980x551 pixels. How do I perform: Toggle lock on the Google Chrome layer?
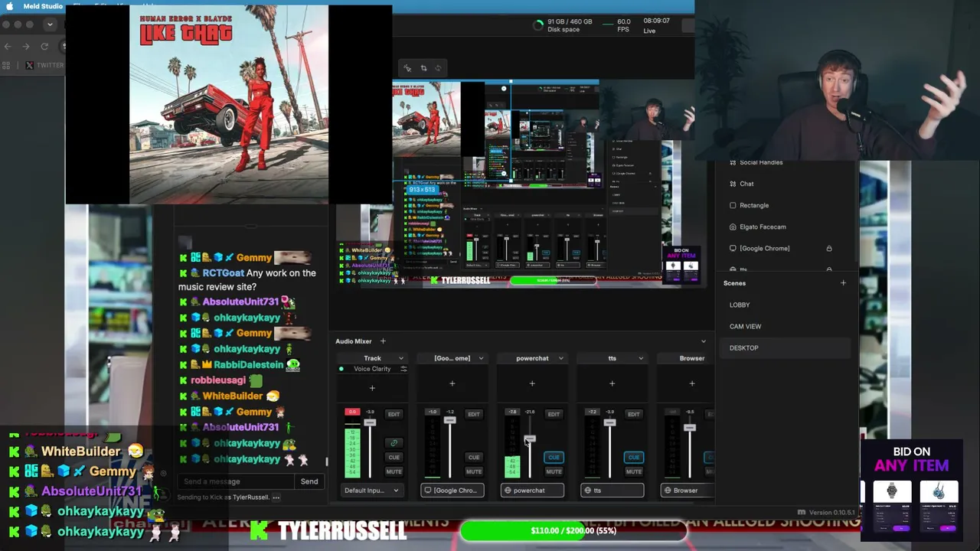(828, 248)
